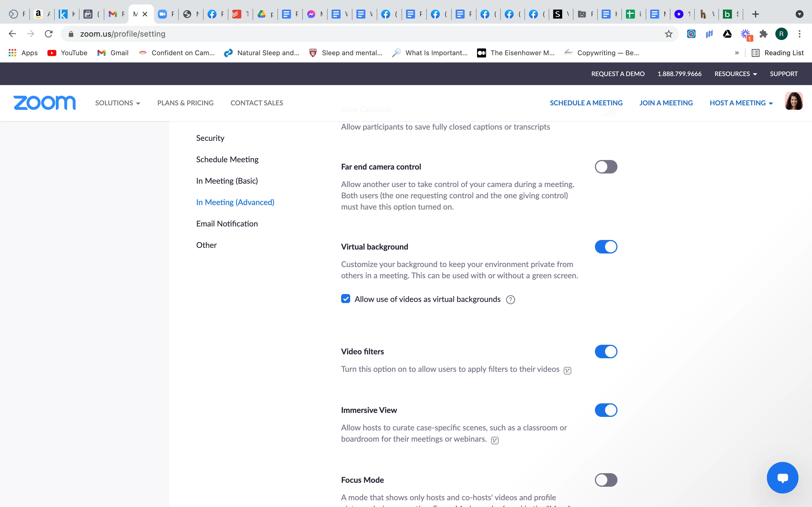Screen dimensions: 812x507
Task: Uncheck Allow use of videos as virtual backgrounds
Action: pyautogui.click(x=346, y=299)
